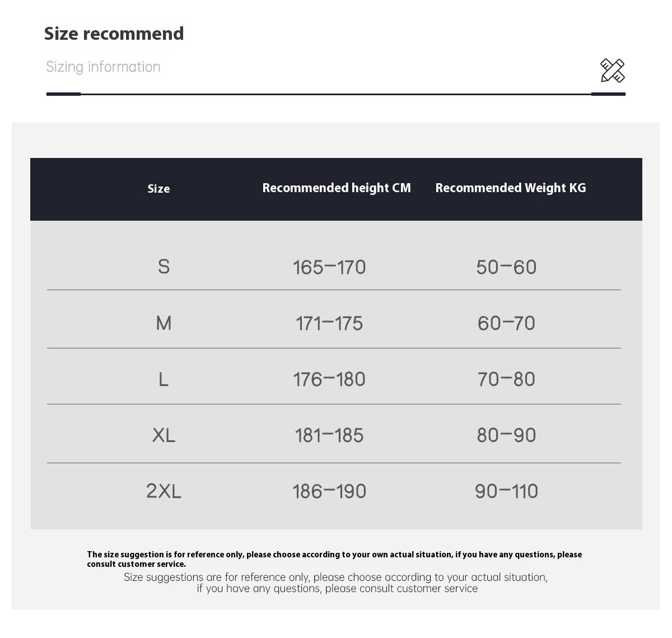This screenshot has width=672, height=638.
Task: Click the 171–175 height value
Action: point(329,323)
